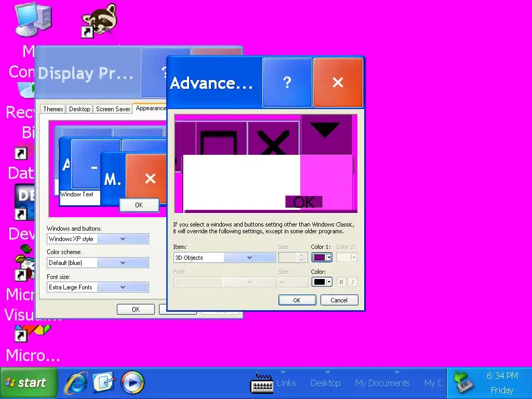
Task: Select the My Computer desktop icon
Action: coord(33,19)
